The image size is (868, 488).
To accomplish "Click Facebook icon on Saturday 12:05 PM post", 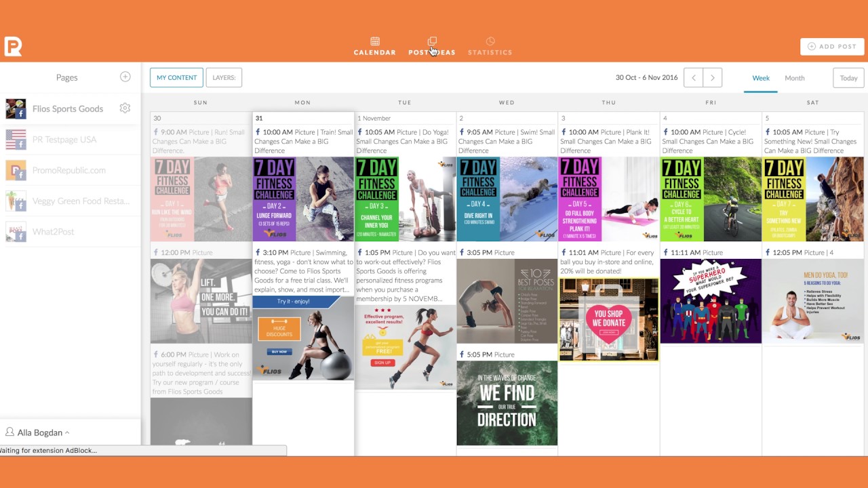I will (x=768, y=253).
